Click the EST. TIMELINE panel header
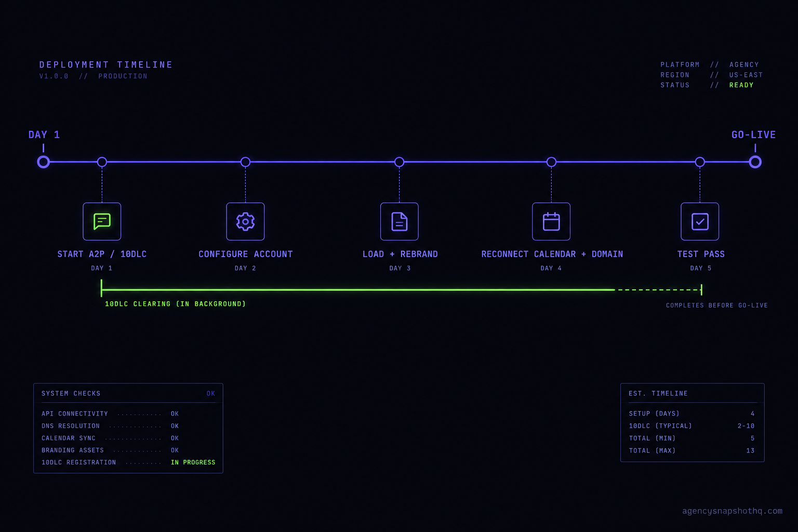Image resolution: width=798 pixels, height=532 pixels. [658, 393]
